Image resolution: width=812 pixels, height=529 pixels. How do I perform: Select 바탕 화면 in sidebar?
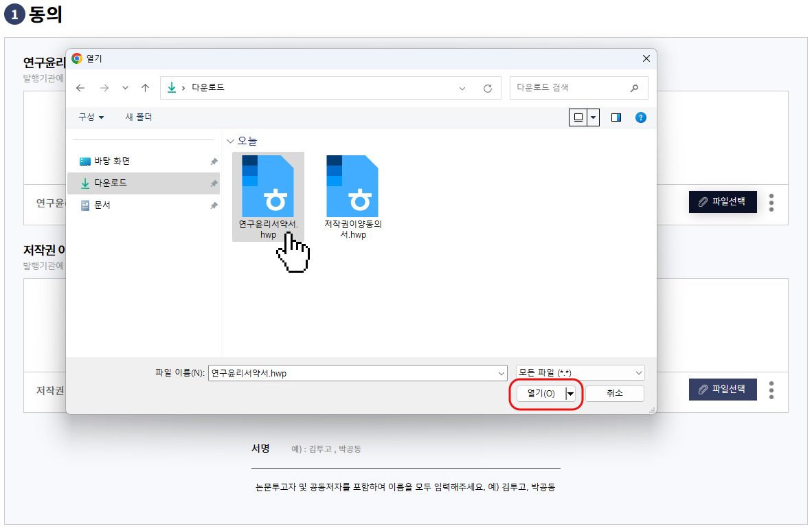click(x=111, y=161)
